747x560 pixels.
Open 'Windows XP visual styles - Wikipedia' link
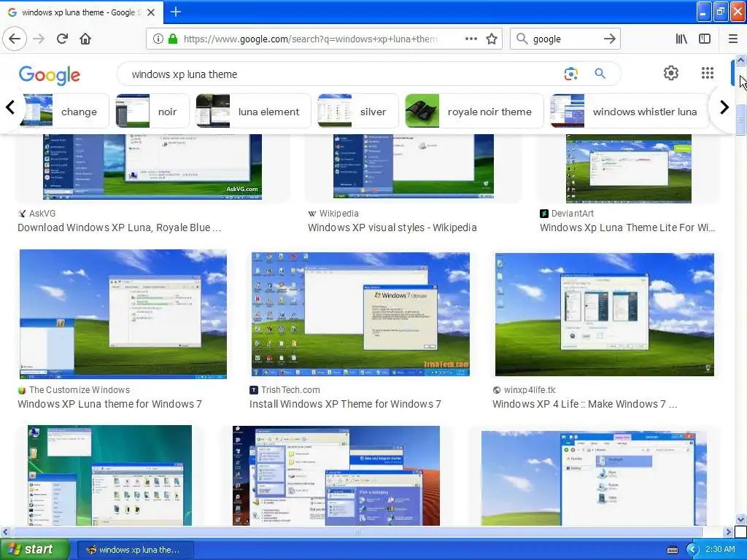[392, 227]
